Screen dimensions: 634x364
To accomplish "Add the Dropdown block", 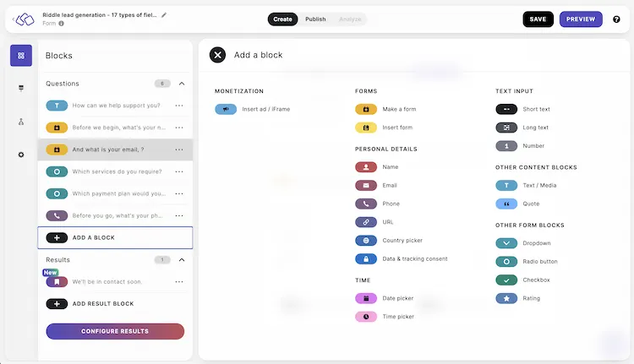I will coord(523,243).
